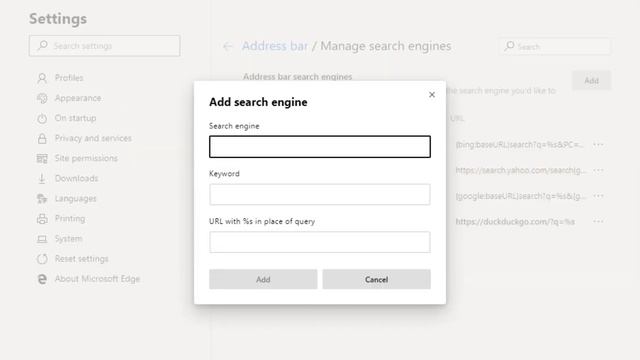Go back with the arrow icon

228,47
